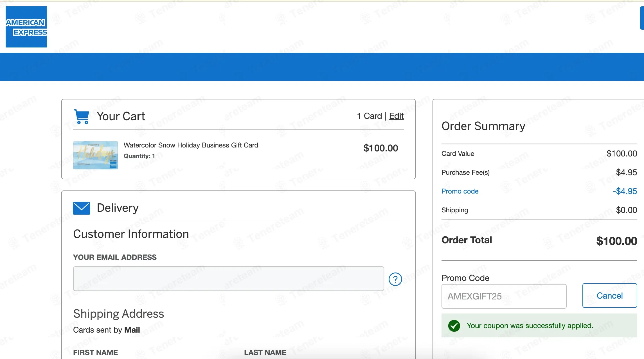Image resolution: width=644 pixels, height=359 pixels.
Task: Click the American Express logo
Action: (x=26, y=27)
